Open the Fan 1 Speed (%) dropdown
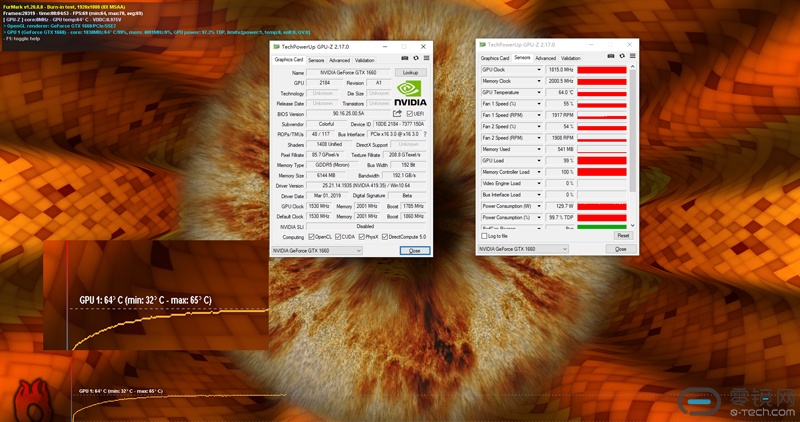 (x=538, y=104)
